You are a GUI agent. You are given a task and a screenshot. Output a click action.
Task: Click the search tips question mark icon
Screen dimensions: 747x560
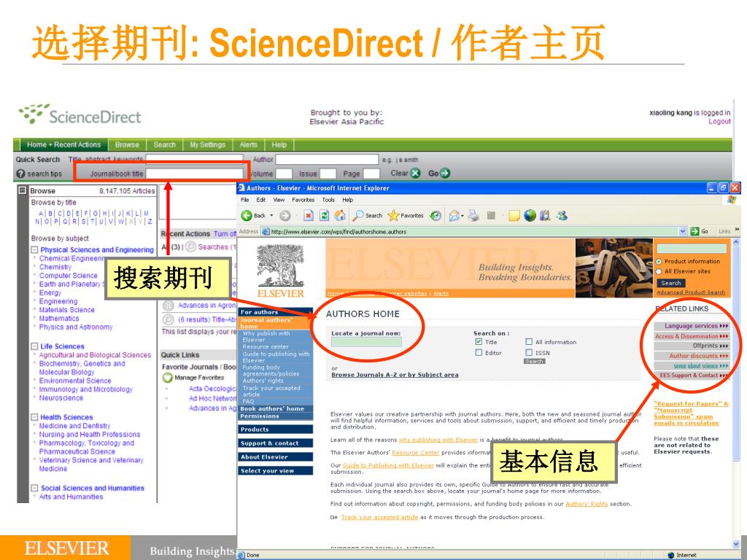20,174
